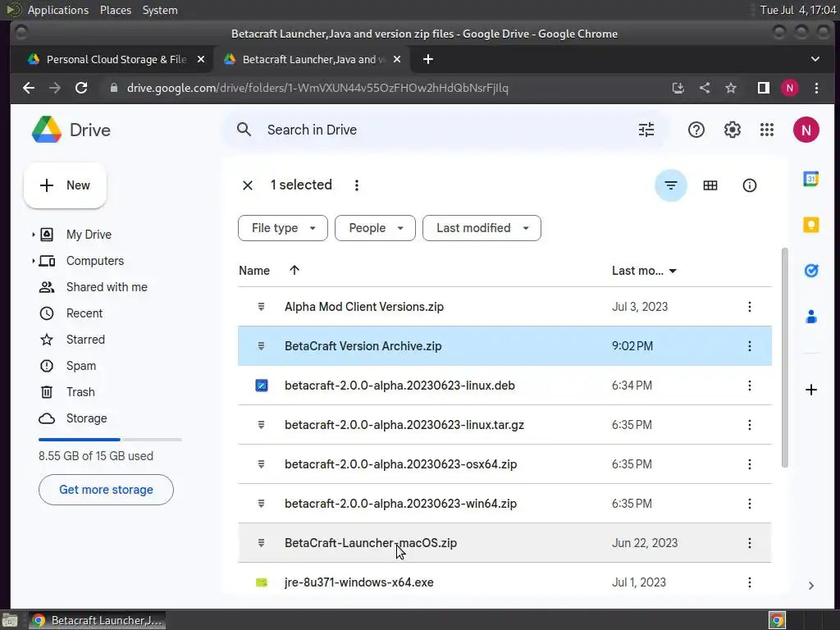The width and height of the screenshot is (840, 630).
Task: Switch to grid layout view
Action: [710, 185]
